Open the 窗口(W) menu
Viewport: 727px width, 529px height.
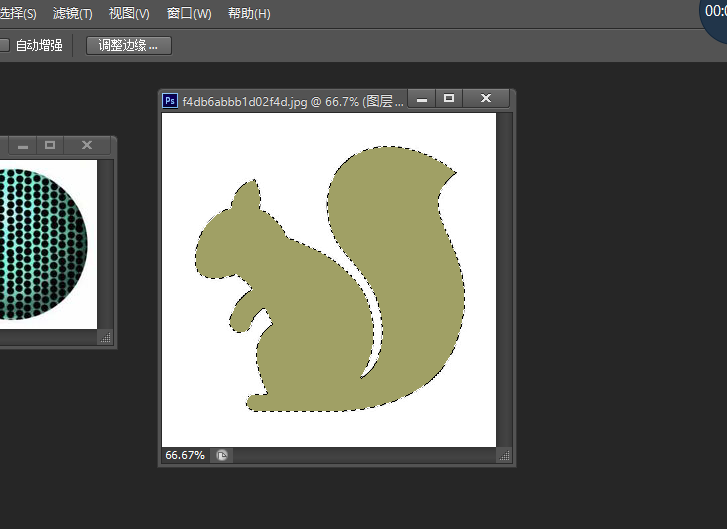coord(189,13)
